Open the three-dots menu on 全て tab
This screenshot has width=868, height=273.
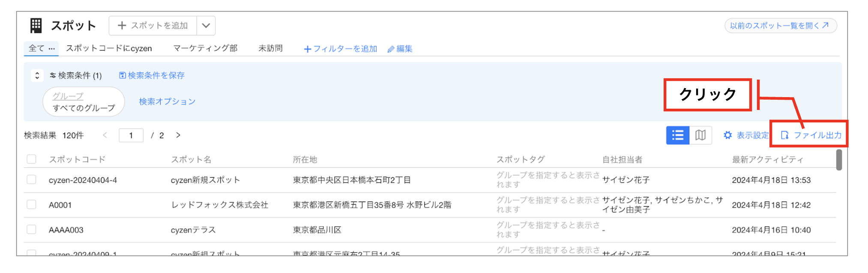coord(52,48)
